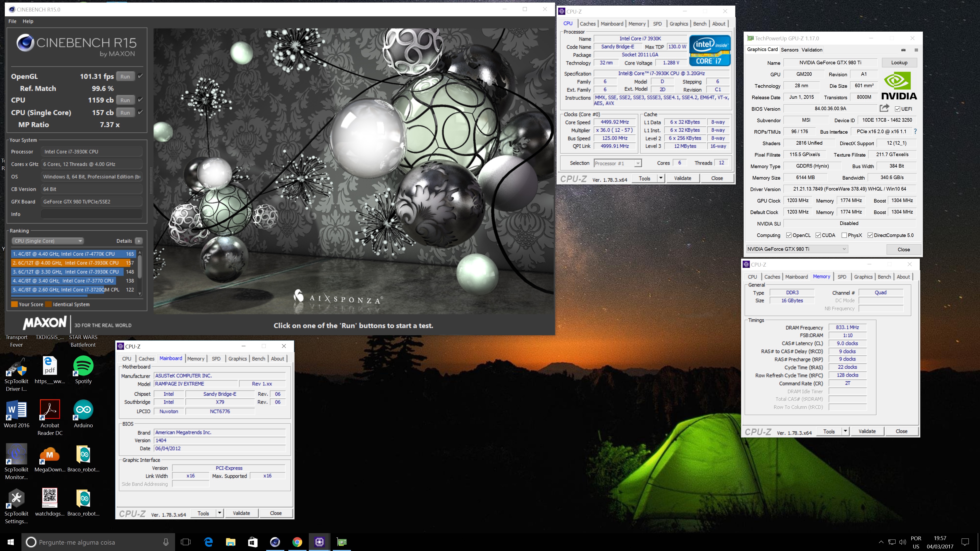Open the Cinebench File menu
The image size is (980, 551).
[x=13, y=21]
